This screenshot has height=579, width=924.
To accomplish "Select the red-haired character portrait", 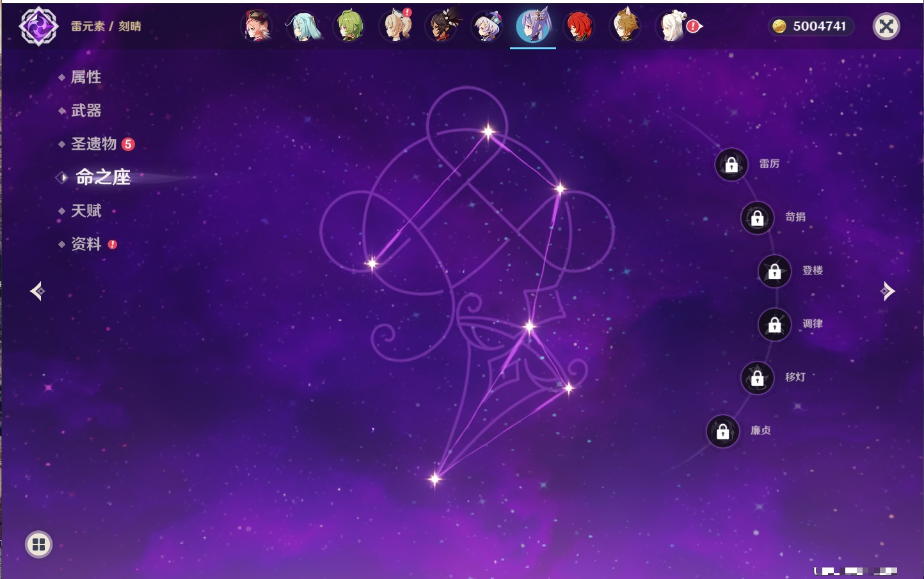I will click(x=579, y=26).
